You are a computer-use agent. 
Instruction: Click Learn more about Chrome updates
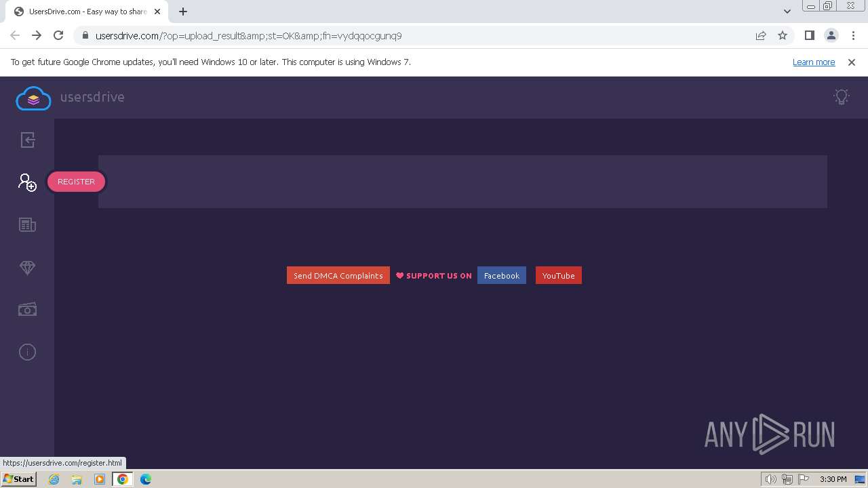point(814,62)
